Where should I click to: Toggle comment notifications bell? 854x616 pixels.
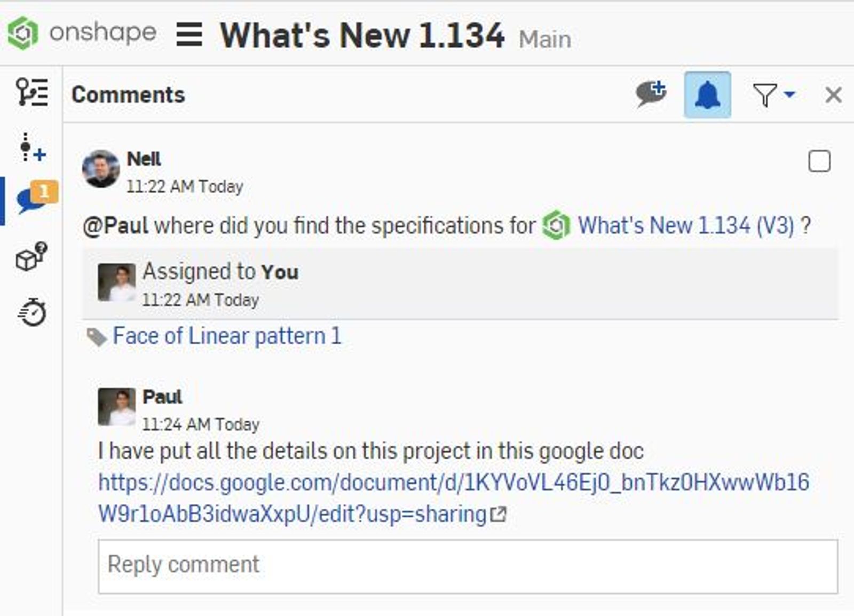coord(707,95)
